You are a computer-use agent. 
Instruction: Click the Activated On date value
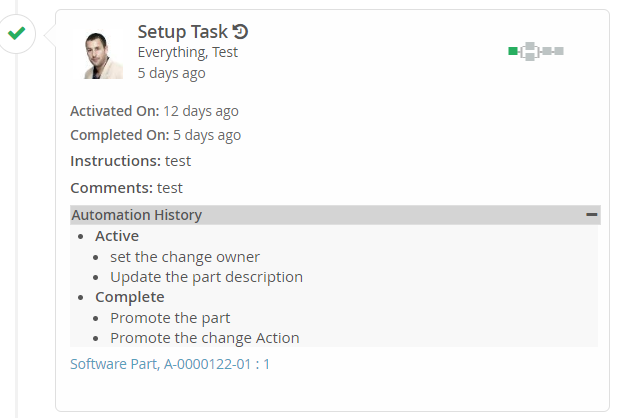(201, 111)
